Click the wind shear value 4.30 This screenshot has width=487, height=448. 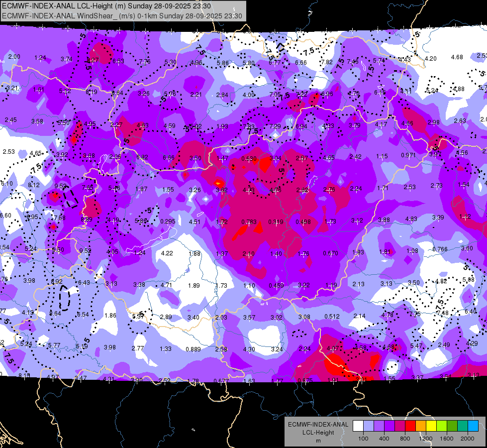(x=249, y=349)
